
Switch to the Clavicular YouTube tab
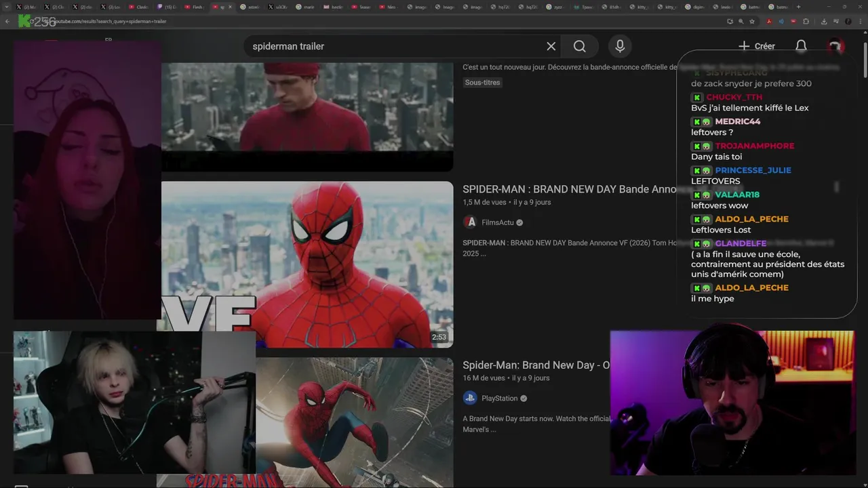(138, 7)
